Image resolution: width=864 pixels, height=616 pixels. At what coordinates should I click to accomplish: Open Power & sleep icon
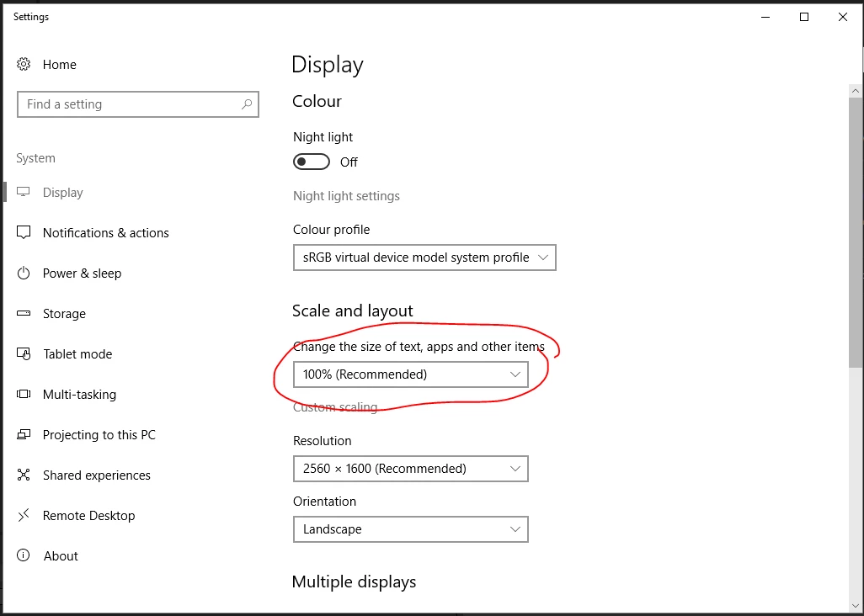pyautogui.click(x=23, y=273)
